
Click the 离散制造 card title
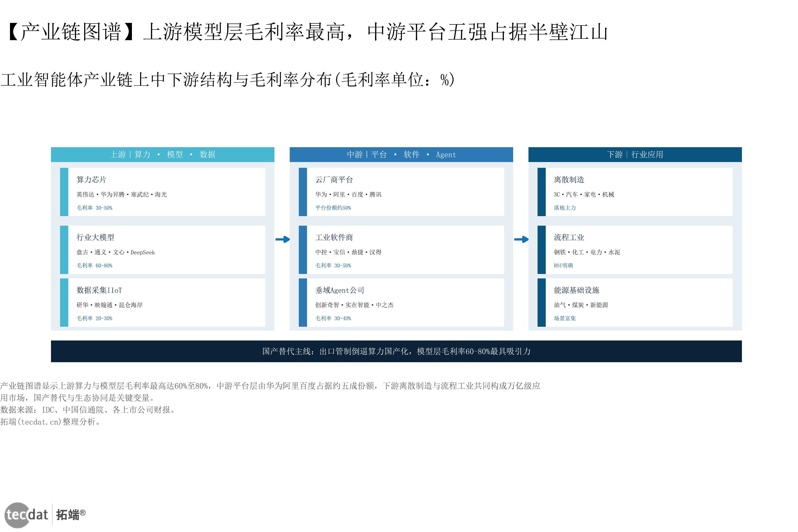point(569,180)
